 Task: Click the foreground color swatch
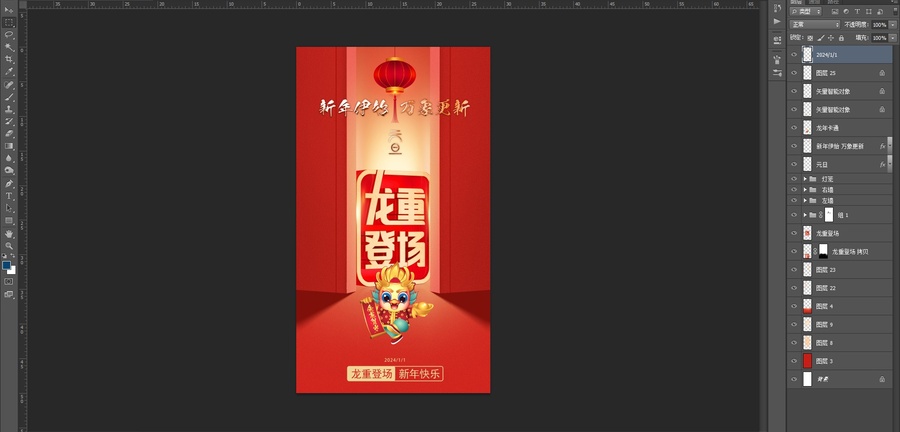point(6,265)
